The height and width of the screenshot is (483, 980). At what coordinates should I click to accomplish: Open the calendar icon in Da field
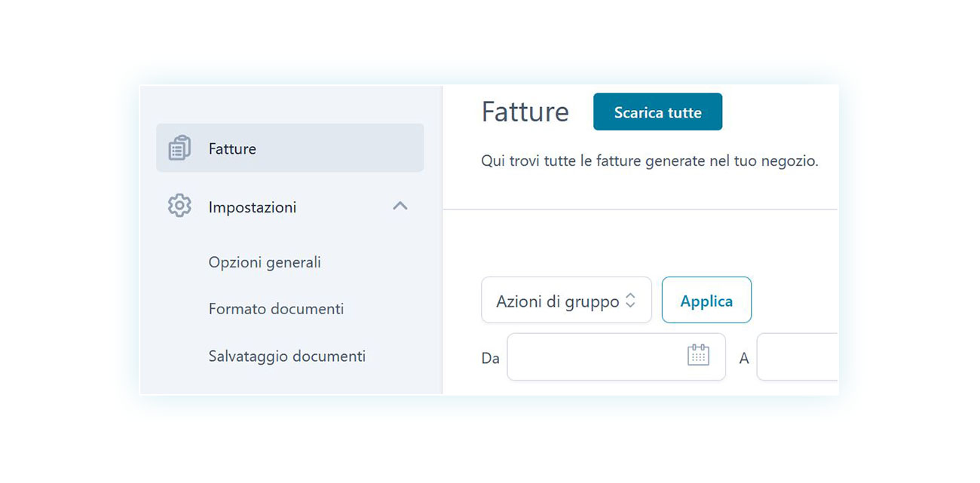[699, 355]
